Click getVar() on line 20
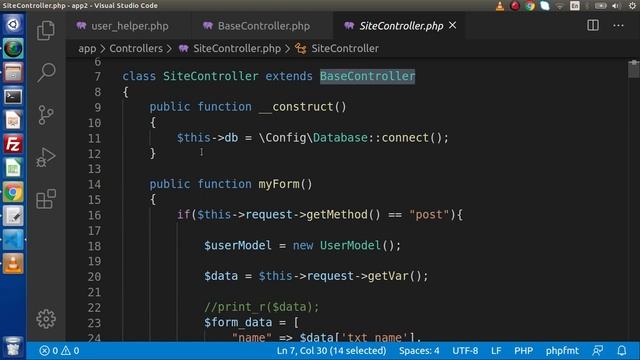The height and width of the screenshot is (360, 640). [395, 276]
